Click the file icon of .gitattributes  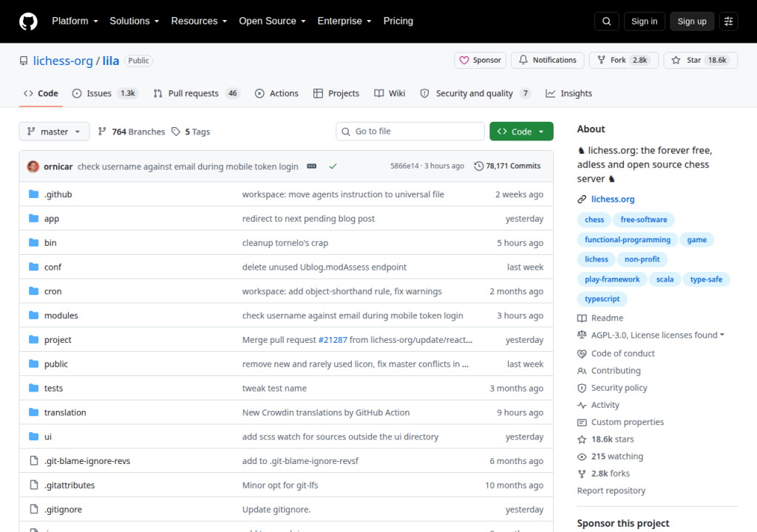pyautogui.click(x=34, y=485)
